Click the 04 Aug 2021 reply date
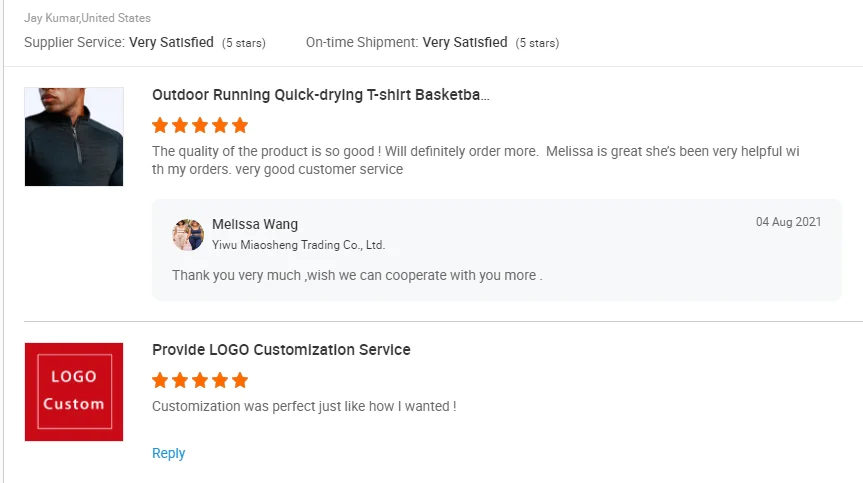The image size is (863, 483). point(788,222)
